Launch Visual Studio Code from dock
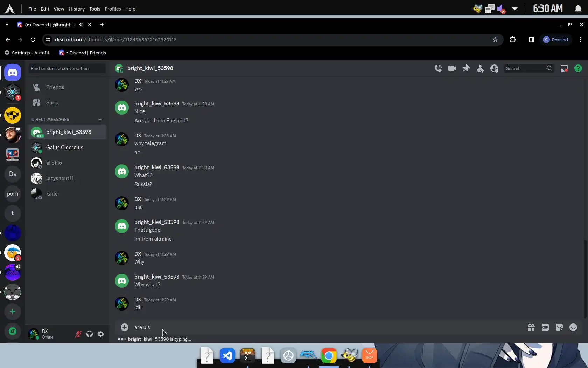 pos(227,356)
